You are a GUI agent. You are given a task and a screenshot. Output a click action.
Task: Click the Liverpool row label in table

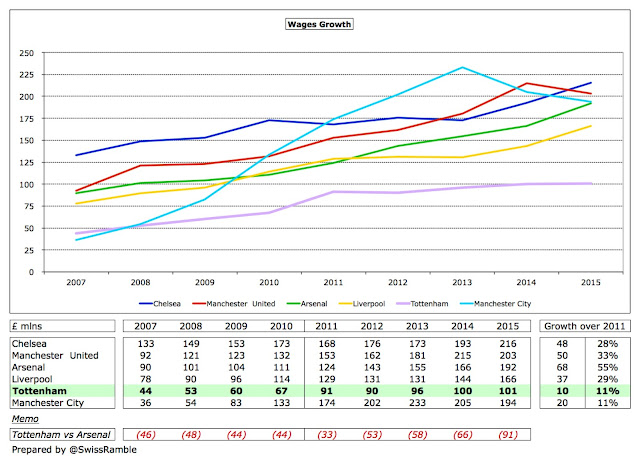(32, 379)
